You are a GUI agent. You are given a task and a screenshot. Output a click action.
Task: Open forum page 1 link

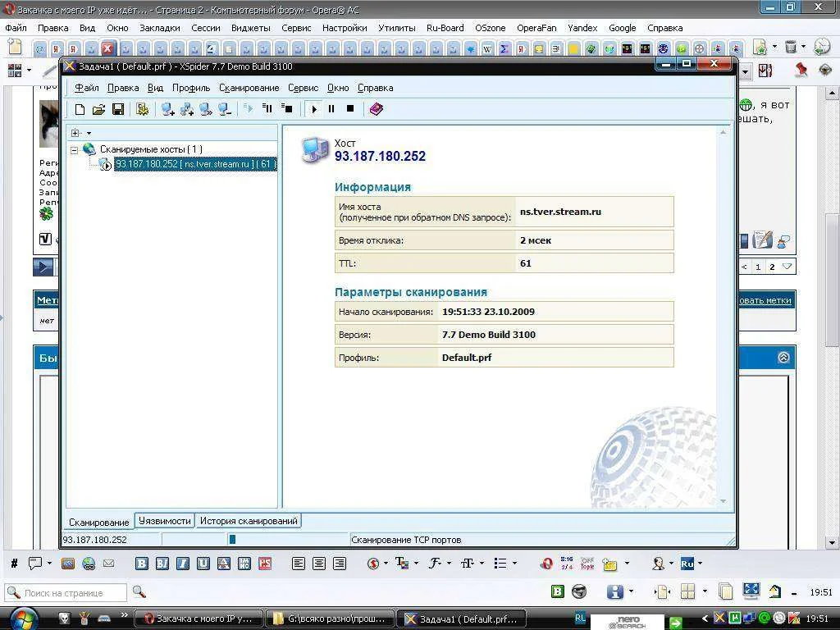pyautogui.click(x=758, y=267)
